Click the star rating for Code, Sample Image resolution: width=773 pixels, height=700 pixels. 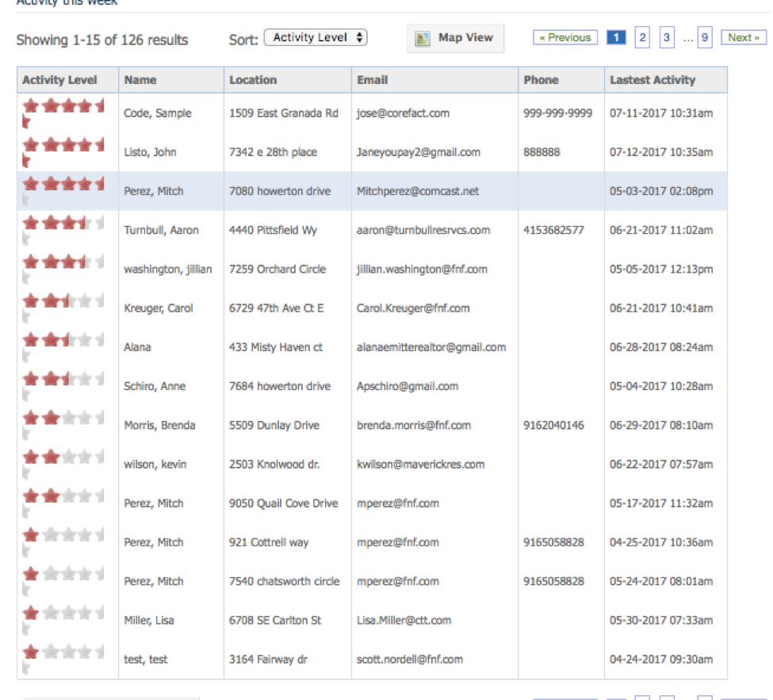[x=63, y=113]
